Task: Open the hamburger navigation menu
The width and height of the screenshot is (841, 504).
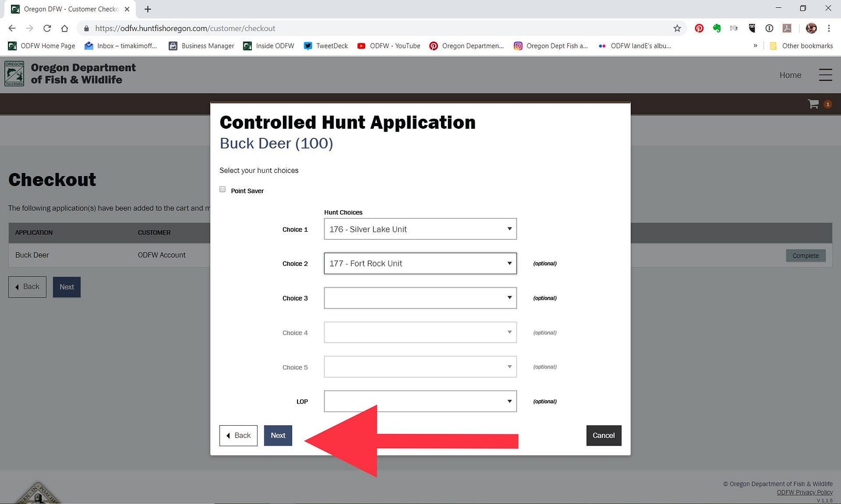Action: click(x=825, y=75)
